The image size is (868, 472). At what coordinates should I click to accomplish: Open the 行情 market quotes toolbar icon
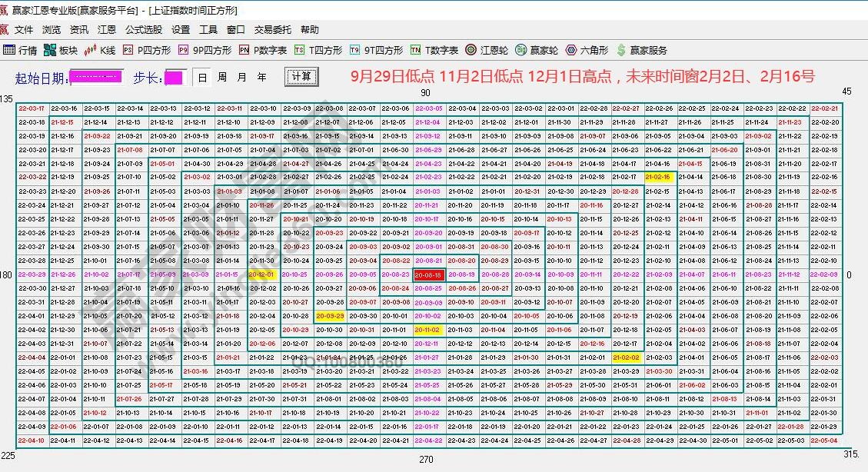coord(20,50)
